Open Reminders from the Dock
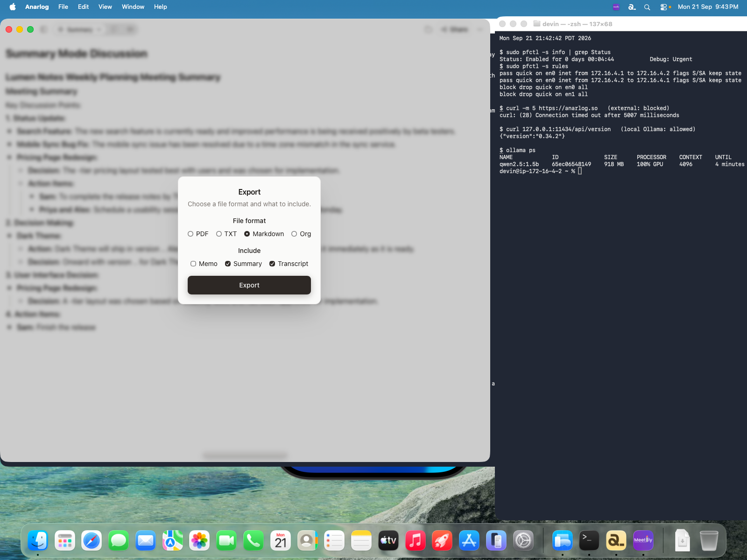Image resolution: width=747 pixels, height=560 pixels. tap(334, 541)
